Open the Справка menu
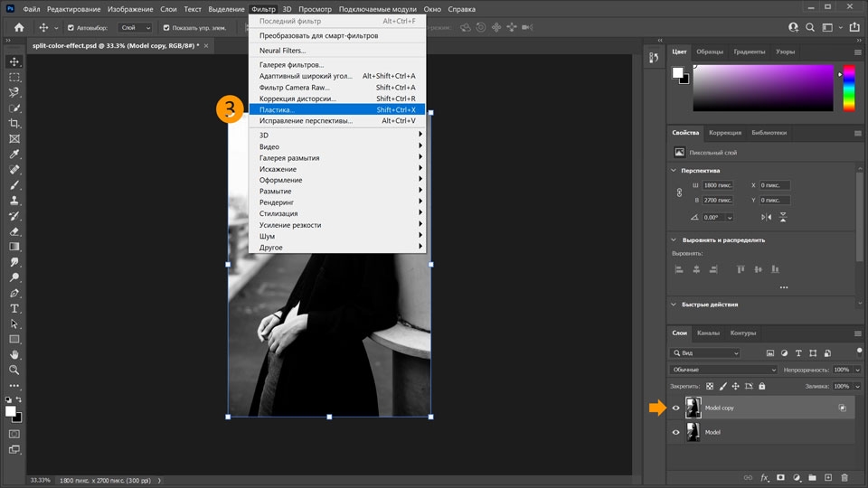 [x=461, y=9]
